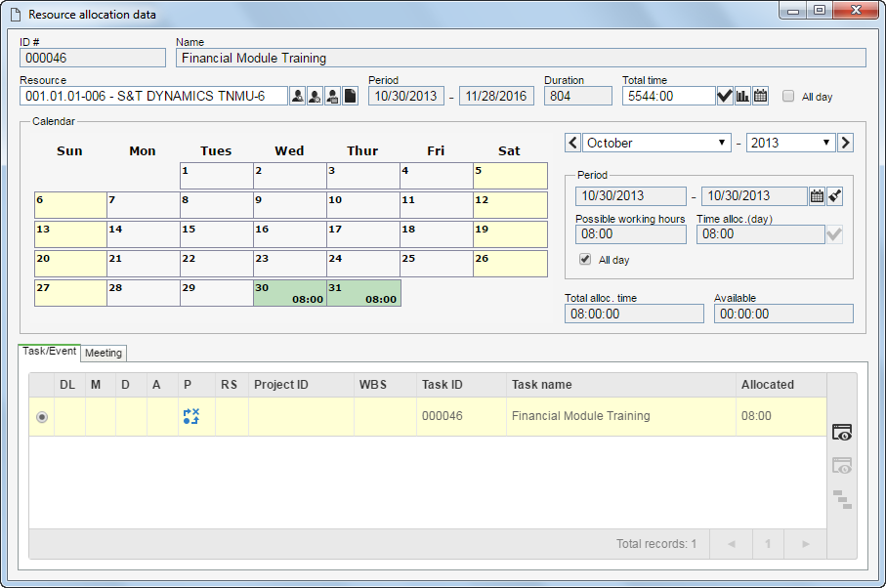Image resolution: width=886 pixels, height=588 pixels.
Task: Click page number 1 in the pager
Action: point(768,544)
